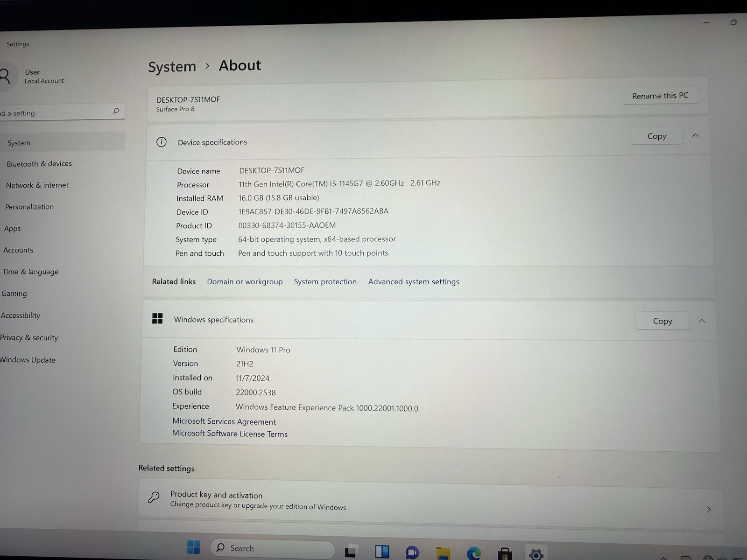Click the Windows Feature Experience Pack value
The height and width of the screenshot is (560, 747).
tap(327, 407)
